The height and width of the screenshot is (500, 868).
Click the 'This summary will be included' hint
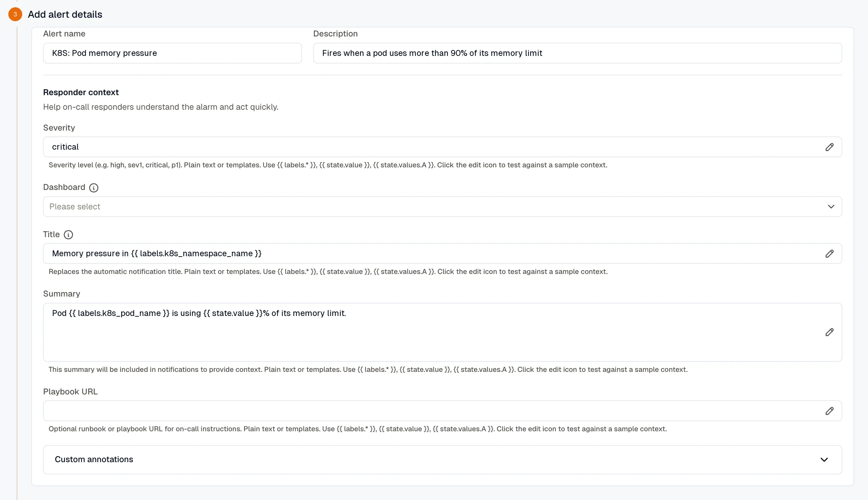click(x=368, y=369)
